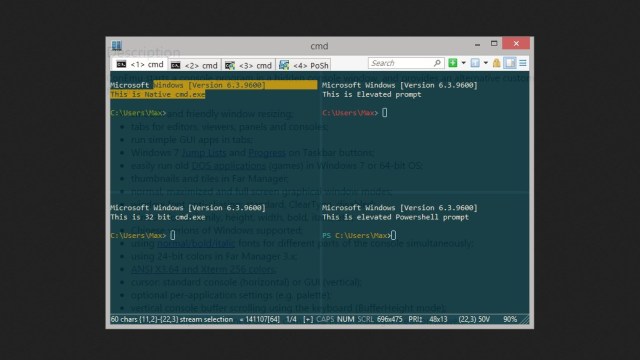This screenshot has height=360, width=640.
Task: Click the ConEmu system menu icon in title bar
Action: pos(117,45)
